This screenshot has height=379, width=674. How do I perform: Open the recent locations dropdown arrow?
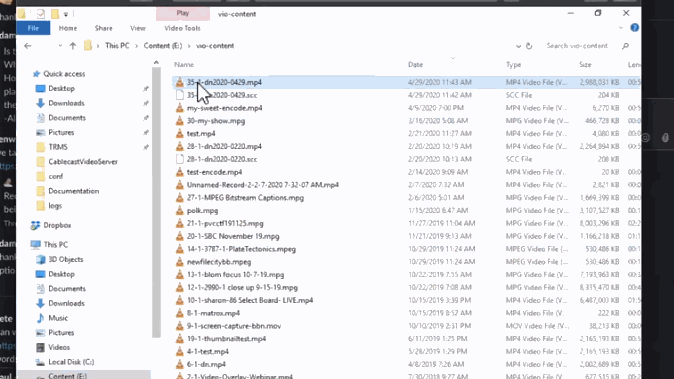coord(60,46)
